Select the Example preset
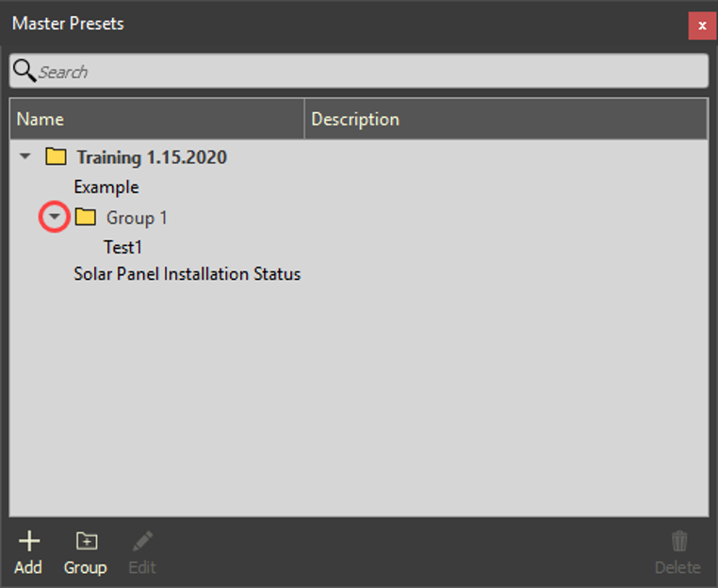 (x=106, y=188)
